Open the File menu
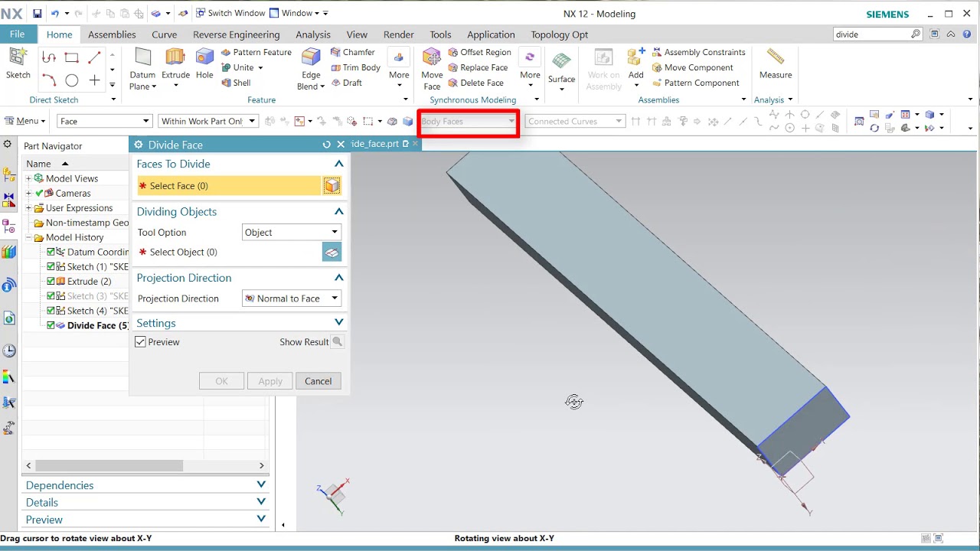 coord(18,34)
